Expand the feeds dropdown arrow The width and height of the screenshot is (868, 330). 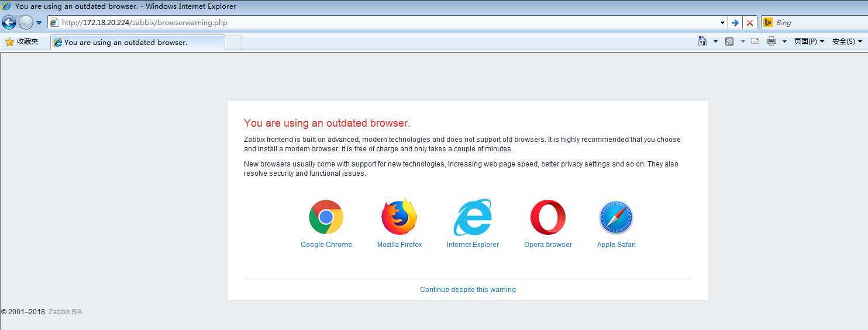(743, 41)
